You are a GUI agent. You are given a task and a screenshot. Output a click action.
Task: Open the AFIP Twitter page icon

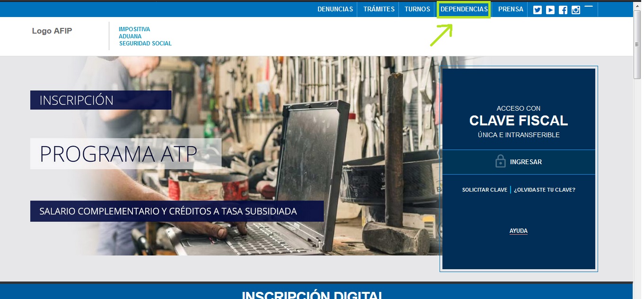click(537, 10)
